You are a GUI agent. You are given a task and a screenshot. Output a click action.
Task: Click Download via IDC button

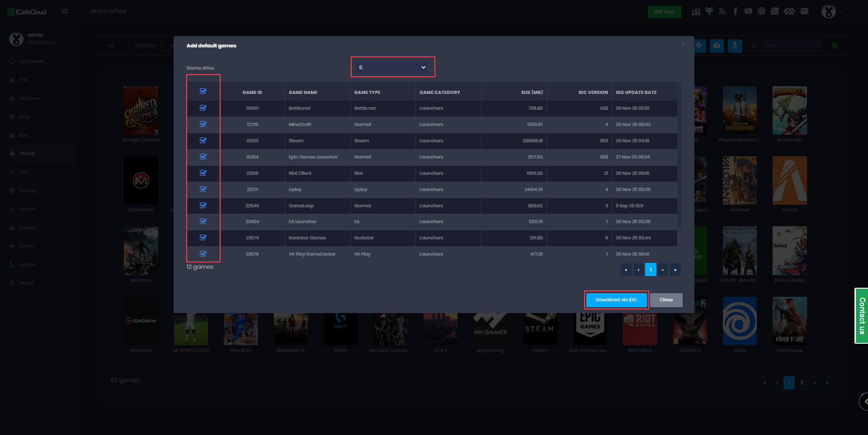[616, 300]
